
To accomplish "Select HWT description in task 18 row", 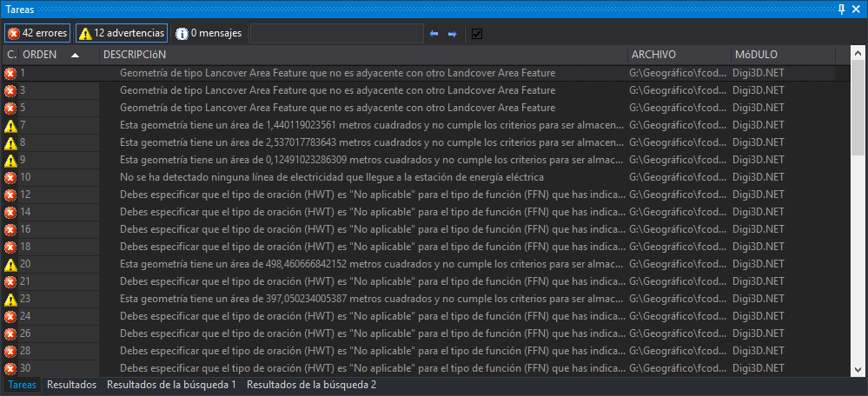I will (373, 247).
